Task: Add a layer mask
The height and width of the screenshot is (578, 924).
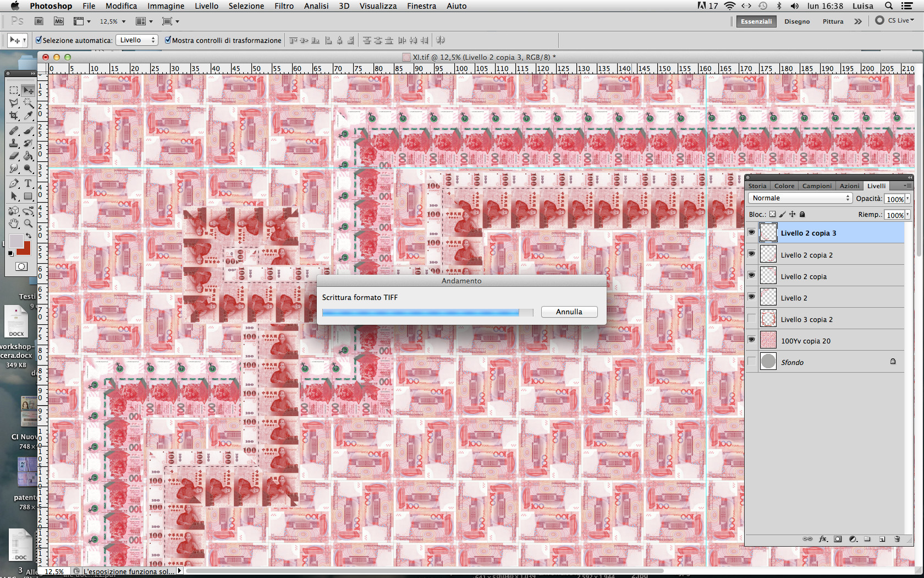Action: (x=838, y=539)
